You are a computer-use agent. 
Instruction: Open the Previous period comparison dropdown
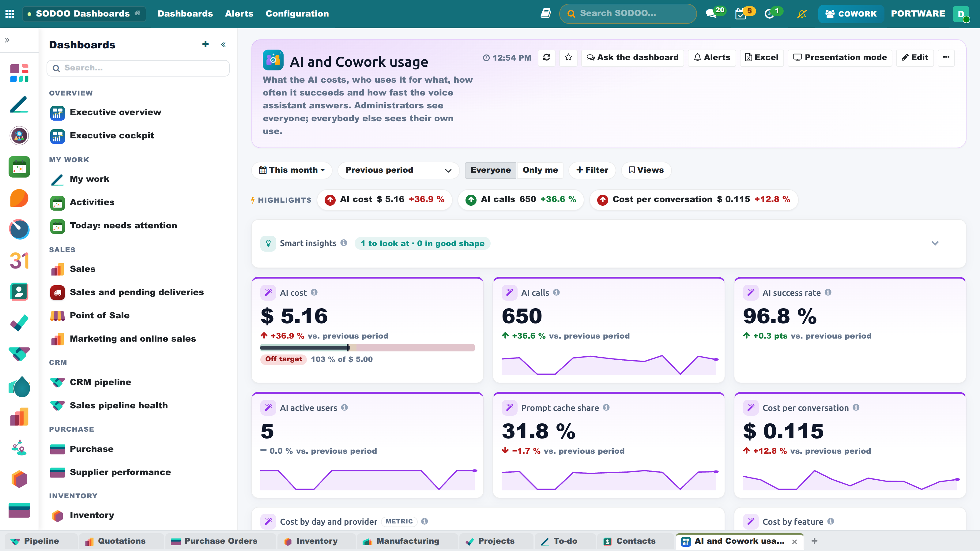[398, 170]
